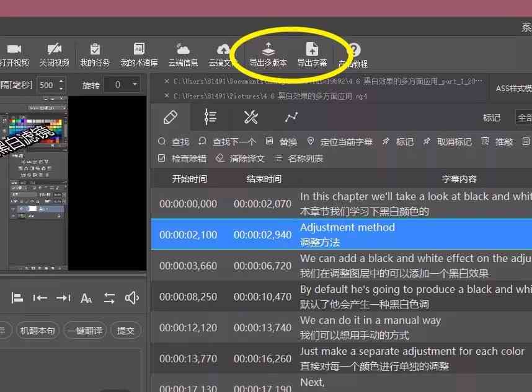Viewport: 532px width, 392px height.
Task: Click the jump-to-end arrow icon
Action: (x=63, y=298)
